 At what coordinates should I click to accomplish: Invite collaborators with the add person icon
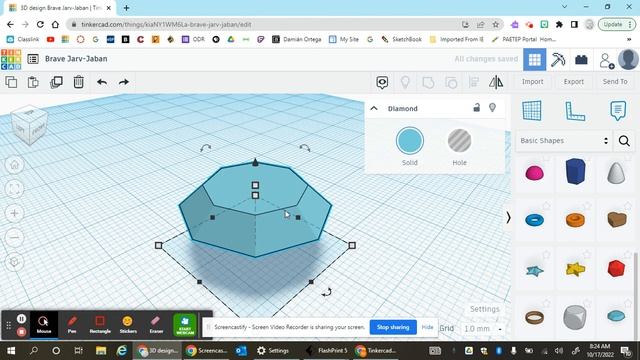coord(607,60)
